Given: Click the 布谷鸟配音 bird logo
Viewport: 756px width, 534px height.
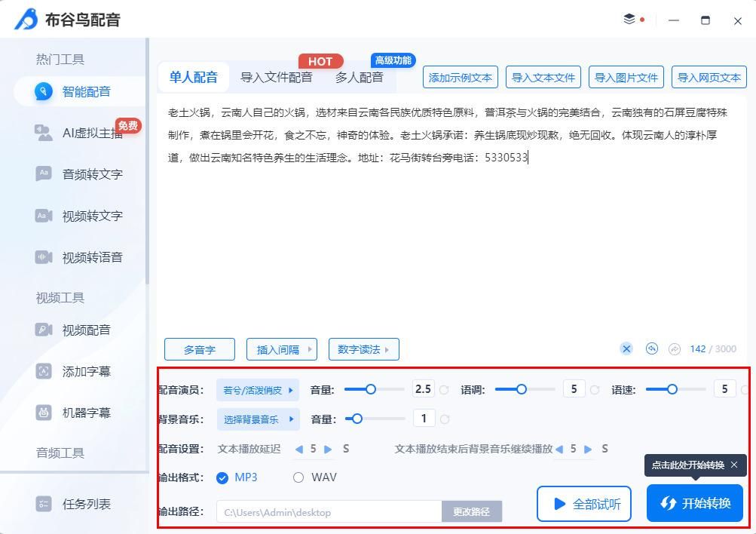Looking at the screenshot, I should tap(26, 20).
